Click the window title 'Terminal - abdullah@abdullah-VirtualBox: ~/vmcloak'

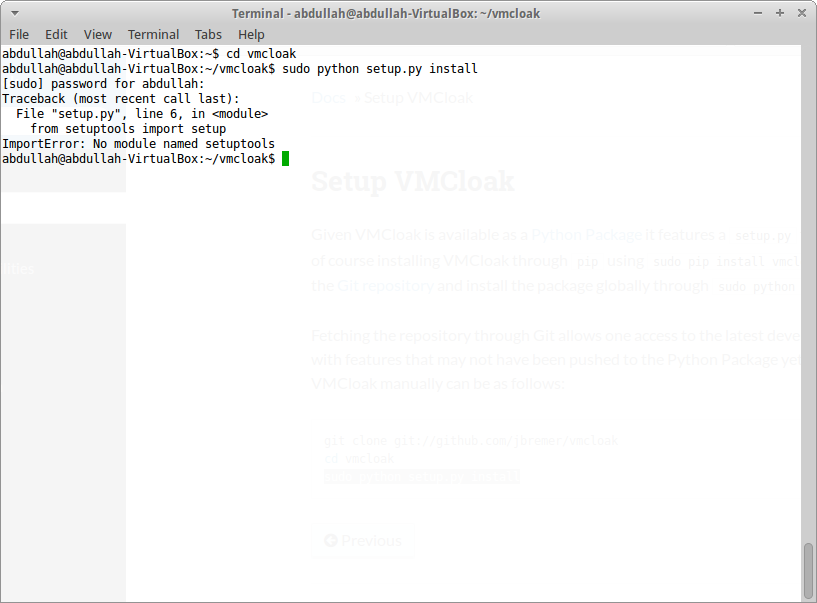point(386,14)
